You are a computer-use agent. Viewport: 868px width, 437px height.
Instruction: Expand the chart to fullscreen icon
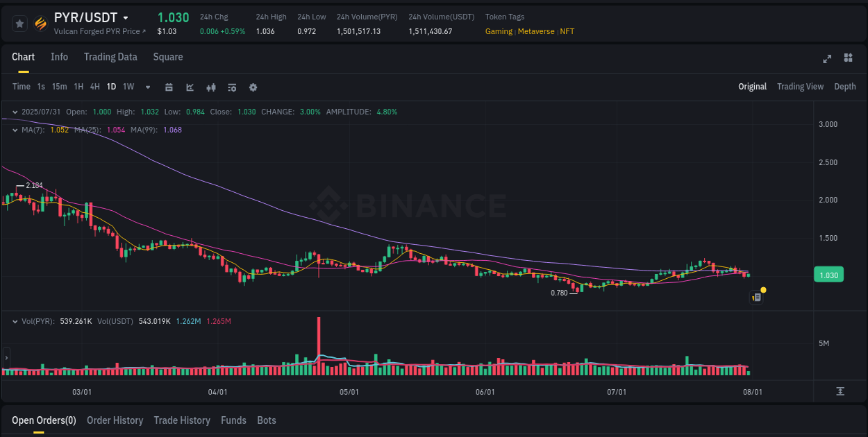tap(826, 59)
